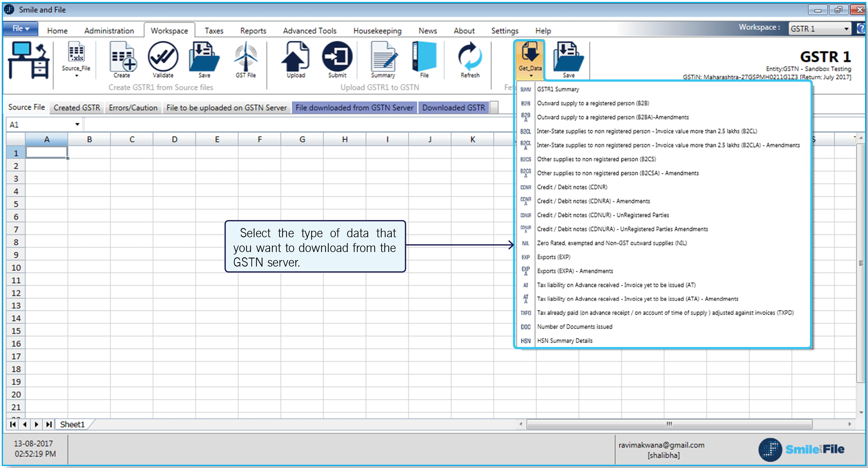Click the horizontal scrollbar at the bottom
The image size is (868, 468).
tap(670, 424)
